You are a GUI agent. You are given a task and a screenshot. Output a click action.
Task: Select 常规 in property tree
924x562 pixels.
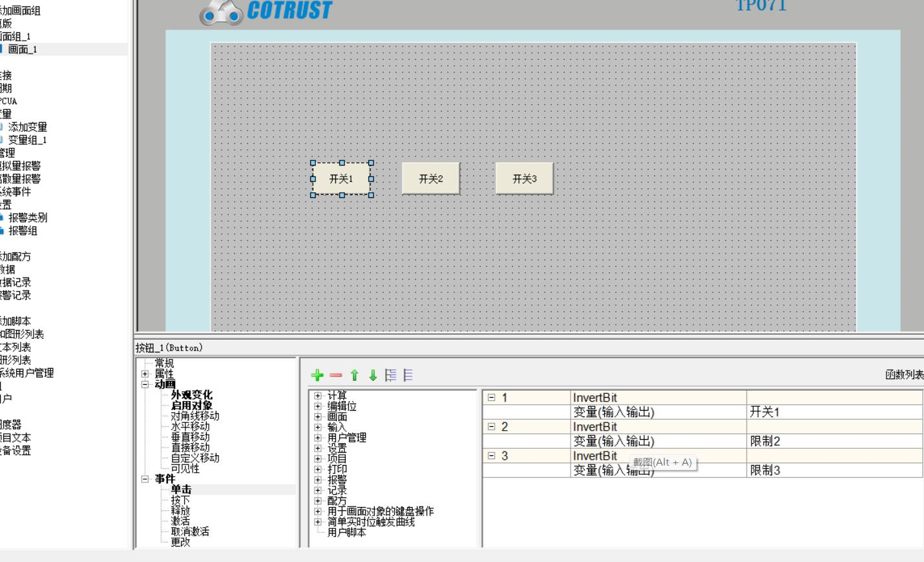(164, 363)
